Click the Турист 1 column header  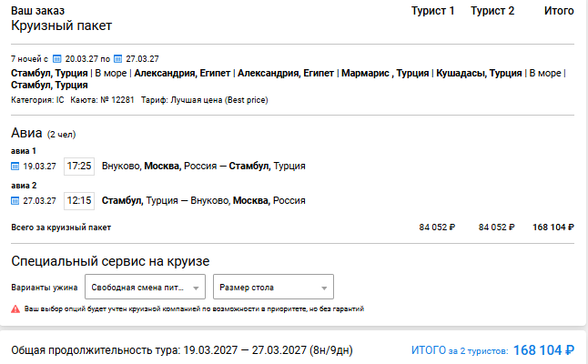[432, 11]
